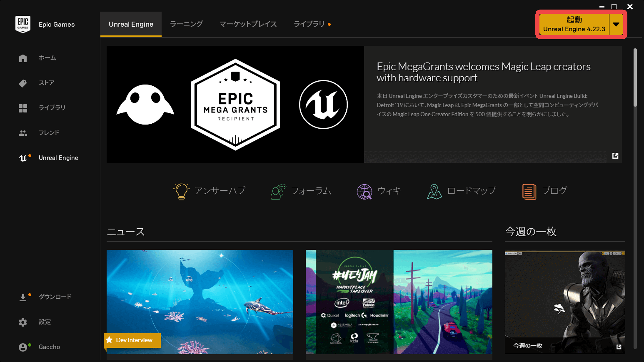Click the vertical scrollbar on the right
The width and height of the screenshot is (644, 362).
coord(635,78)
